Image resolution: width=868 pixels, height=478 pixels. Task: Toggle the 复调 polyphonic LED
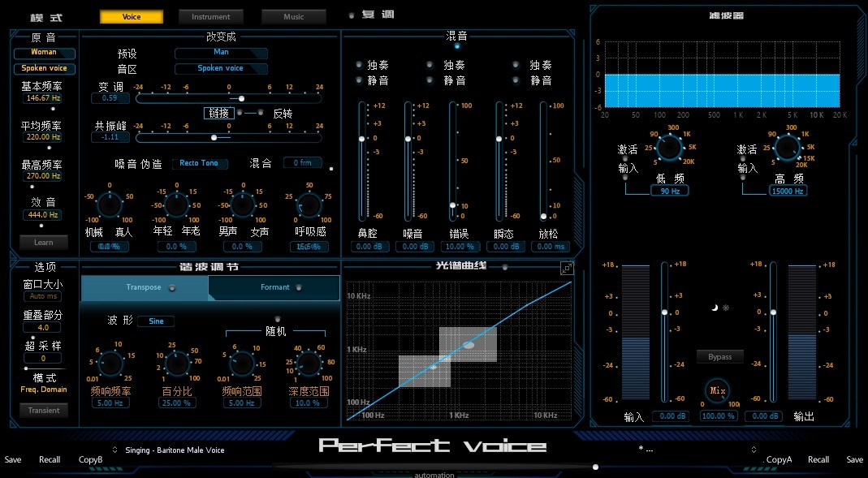(352, 15)
